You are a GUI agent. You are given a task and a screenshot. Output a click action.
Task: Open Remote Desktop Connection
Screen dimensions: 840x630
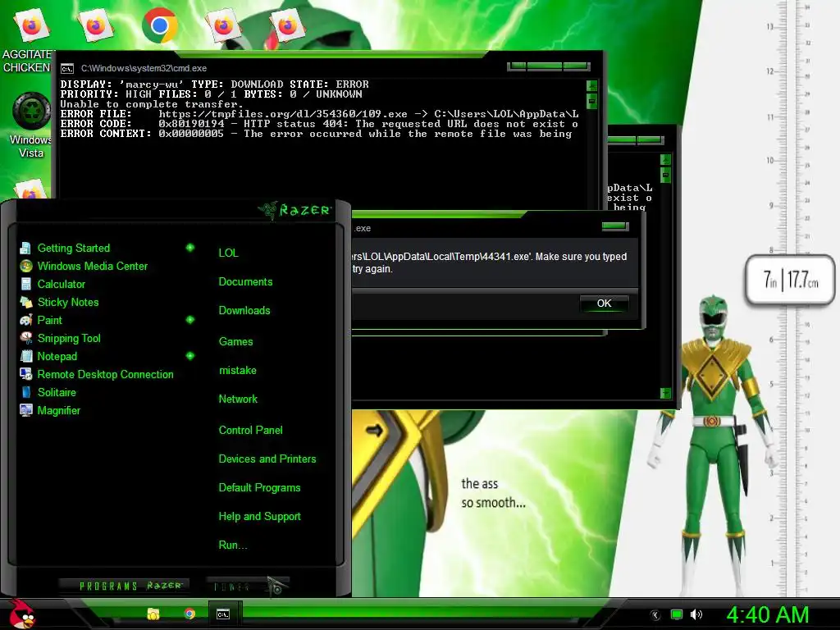point(107,374)
